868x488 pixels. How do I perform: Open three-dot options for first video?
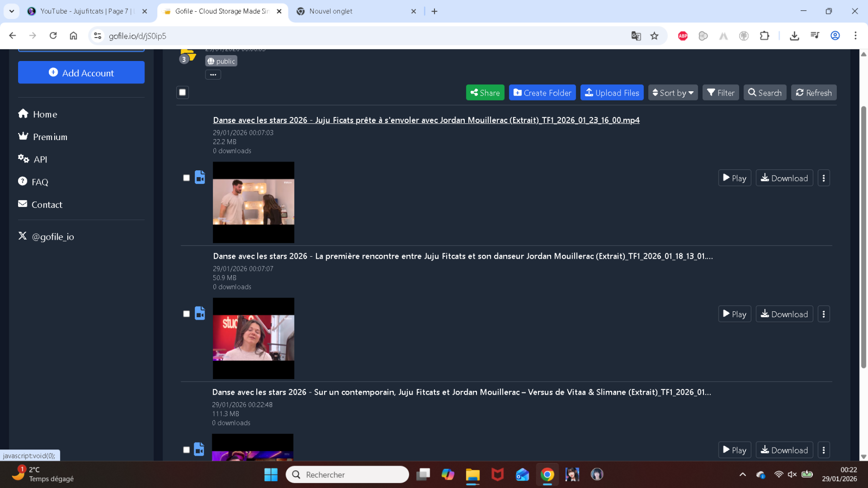coord(823,178)
